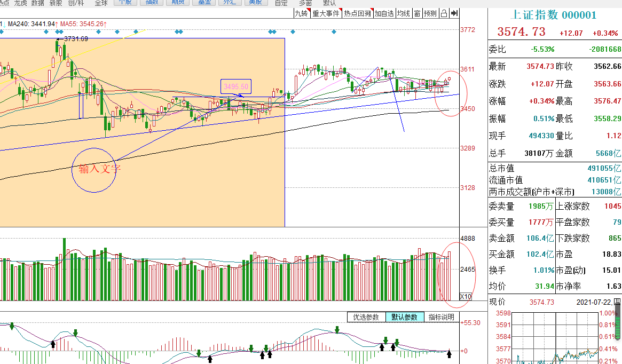Viewport: 622px width, 364px height.
Task: Open the 数据 menu item
Action: click(x=38, y=3)
